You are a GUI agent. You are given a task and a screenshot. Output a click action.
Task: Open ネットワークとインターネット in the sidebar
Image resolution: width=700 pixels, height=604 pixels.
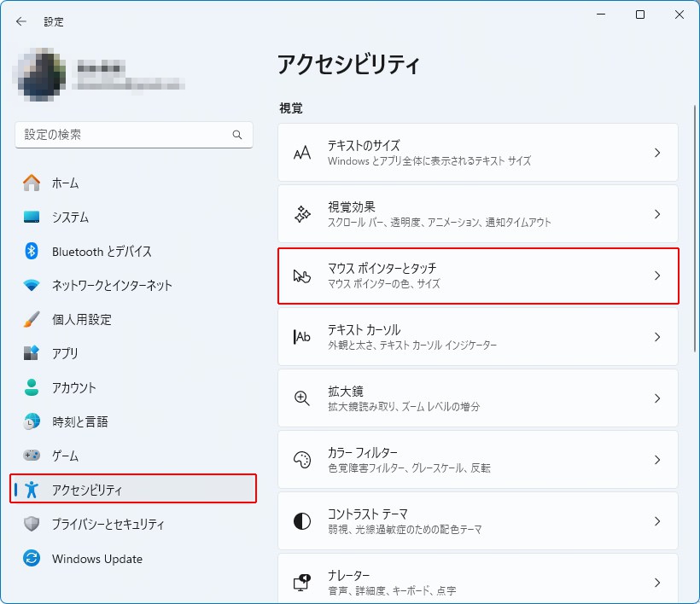(112, 285)
